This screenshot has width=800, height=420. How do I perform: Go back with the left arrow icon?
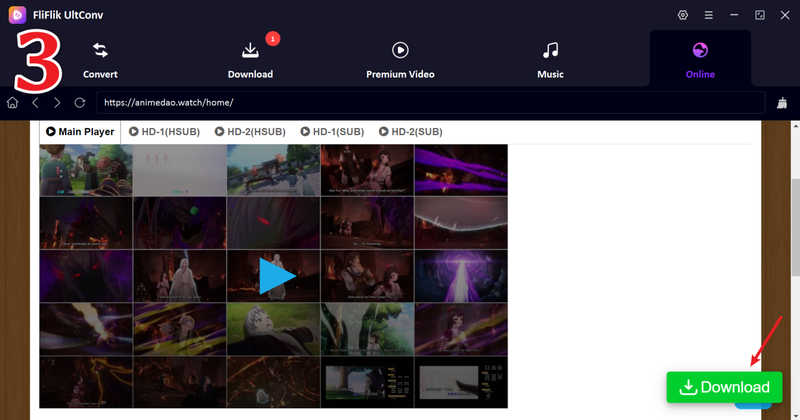point(35,103)
